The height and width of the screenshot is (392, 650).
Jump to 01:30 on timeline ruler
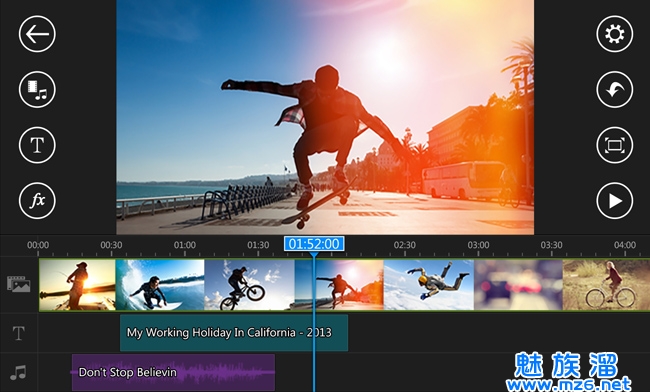click(258, 245)
